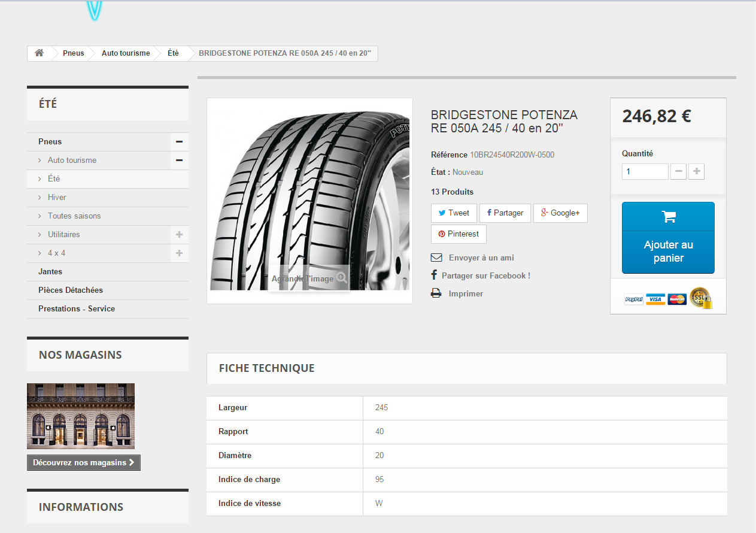Open Pneus breadcrumb link

tap(74, 53)
